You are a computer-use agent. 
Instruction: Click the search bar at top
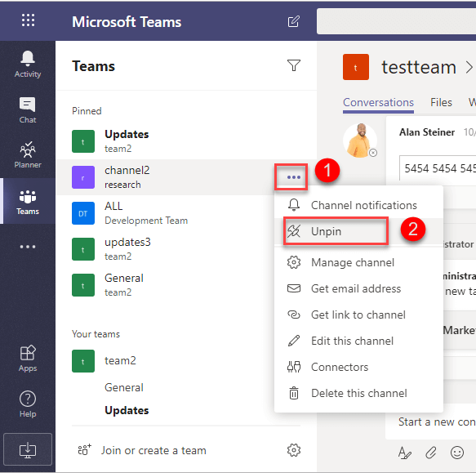(396, 21)
